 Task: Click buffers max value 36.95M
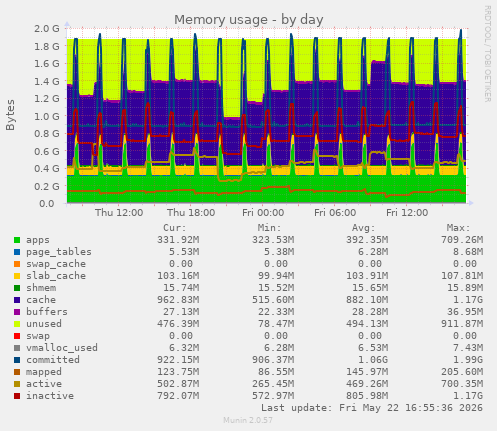[x=465, y=312]
